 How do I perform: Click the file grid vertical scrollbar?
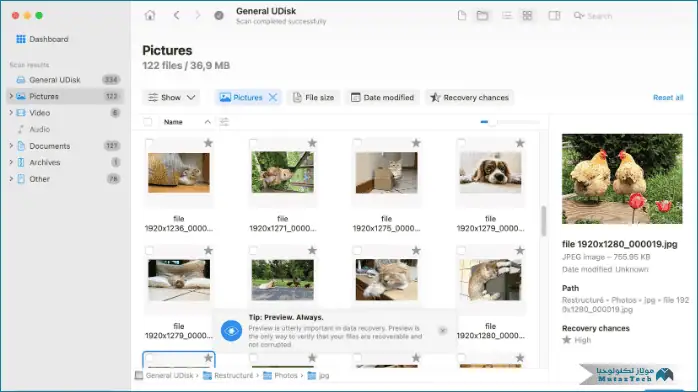544,221
